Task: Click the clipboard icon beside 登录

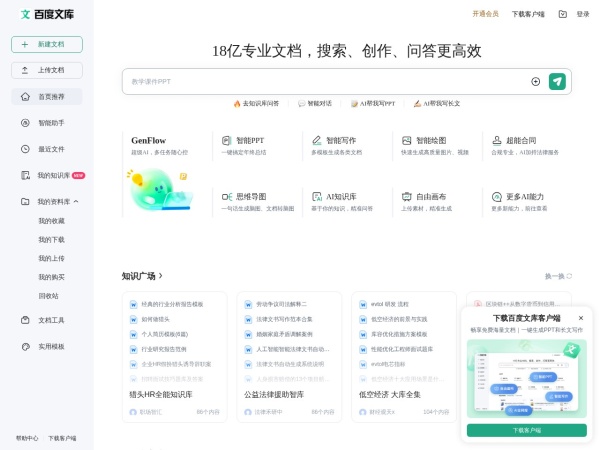Action: (562, 14)
